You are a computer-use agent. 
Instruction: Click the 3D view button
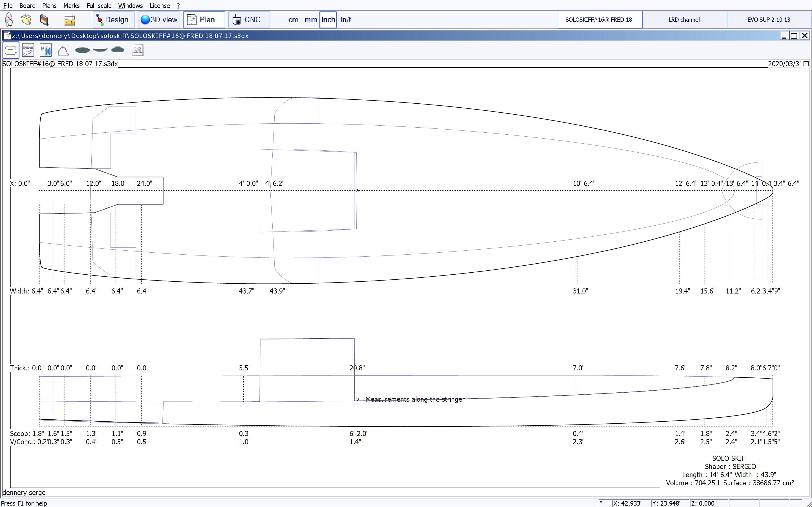[159, 20]
